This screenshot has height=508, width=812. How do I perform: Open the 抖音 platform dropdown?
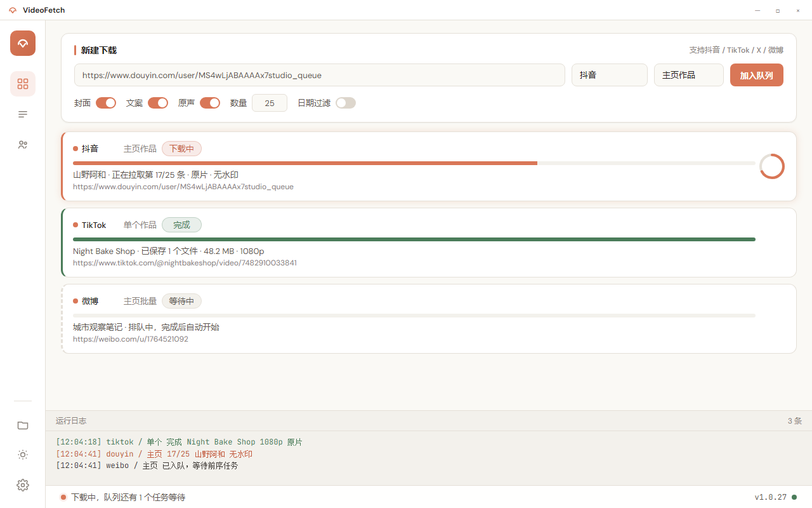[x=610, y=75]
